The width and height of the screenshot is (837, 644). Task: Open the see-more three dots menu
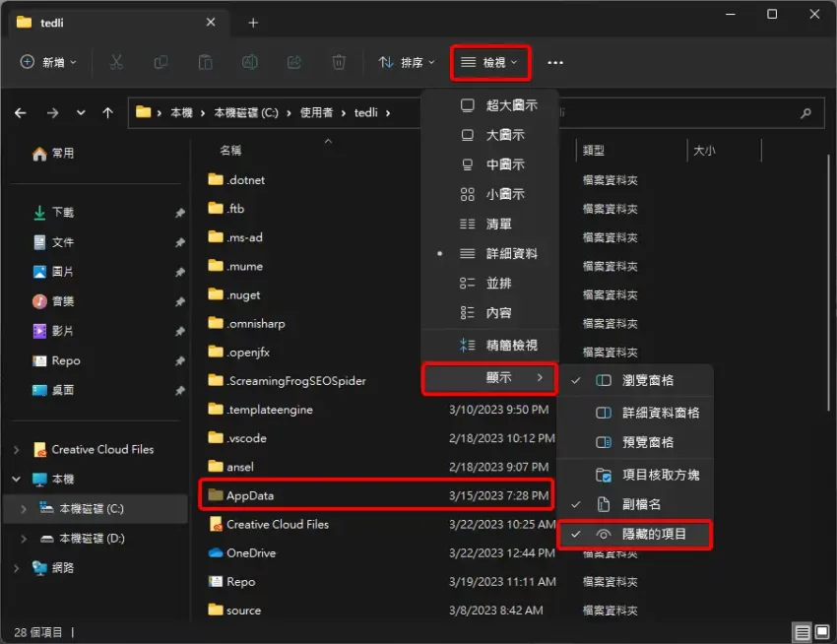click(555, 63)
